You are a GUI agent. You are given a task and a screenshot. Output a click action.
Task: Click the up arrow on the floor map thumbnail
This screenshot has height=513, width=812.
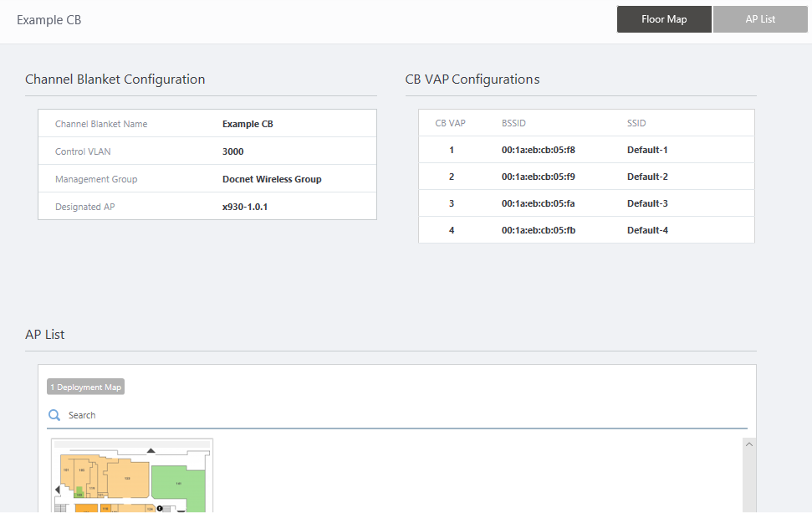[x=151, y=450]
